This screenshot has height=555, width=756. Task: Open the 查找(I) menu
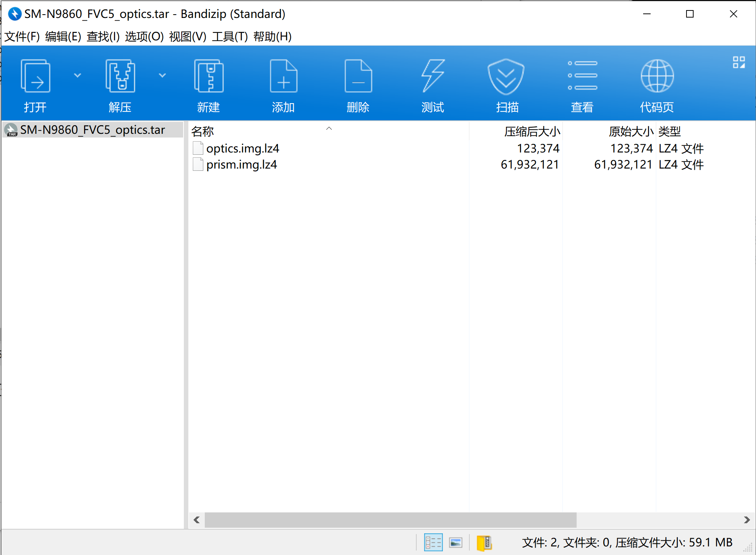103,37
